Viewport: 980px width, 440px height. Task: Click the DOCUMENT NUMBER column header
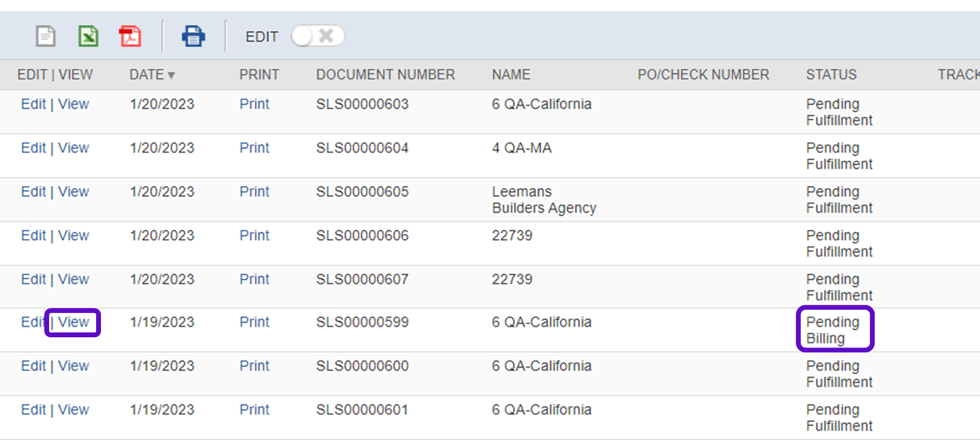point(385,75)
